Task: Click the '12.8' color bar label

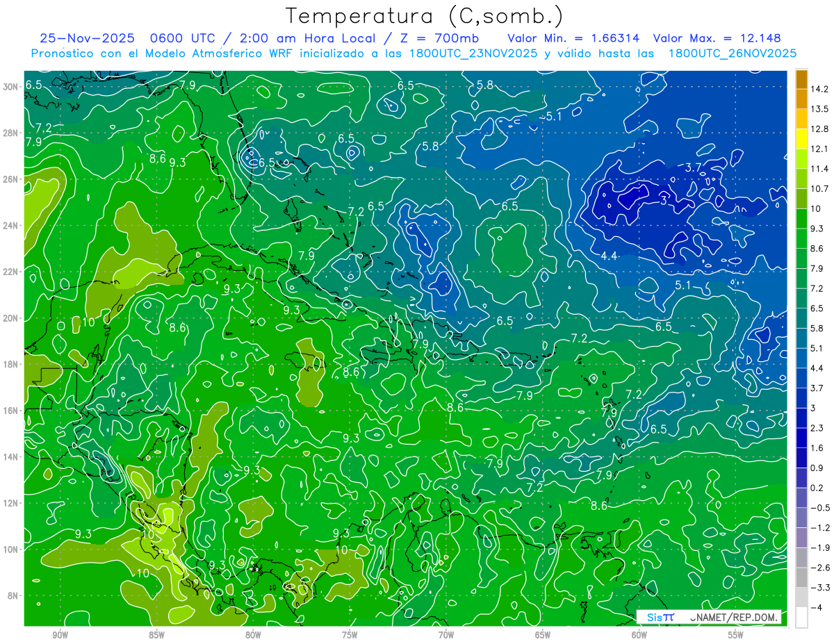Action: [819, 129]
